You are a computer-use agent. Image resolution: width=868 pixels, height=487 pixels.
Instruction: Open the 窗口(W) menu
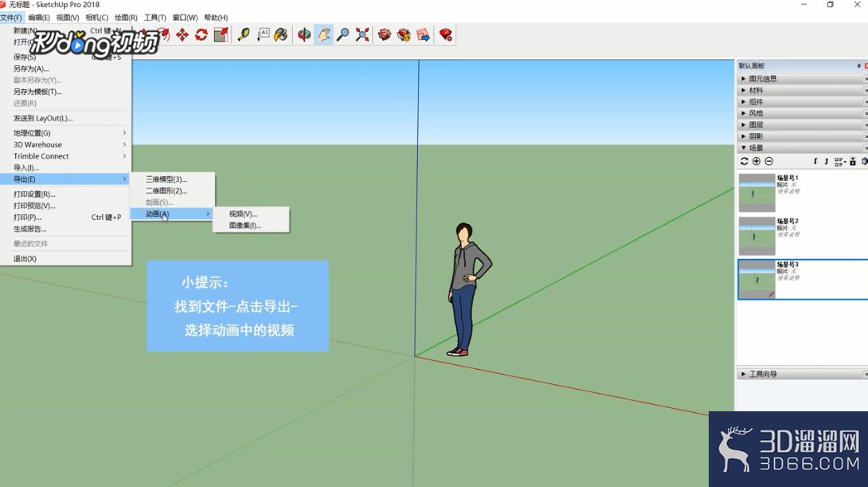tap(185, 18)
